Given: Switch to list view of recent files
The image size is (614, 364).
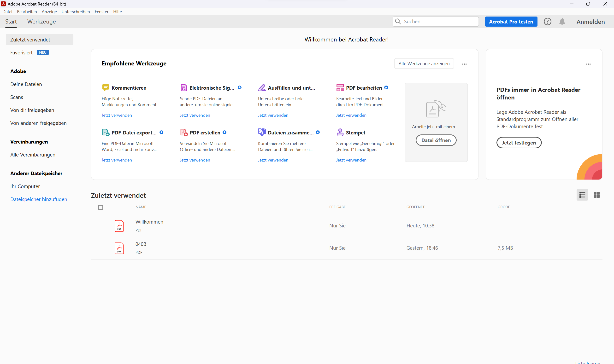Looking at the screenshot, I should click(x=582, y=195).
